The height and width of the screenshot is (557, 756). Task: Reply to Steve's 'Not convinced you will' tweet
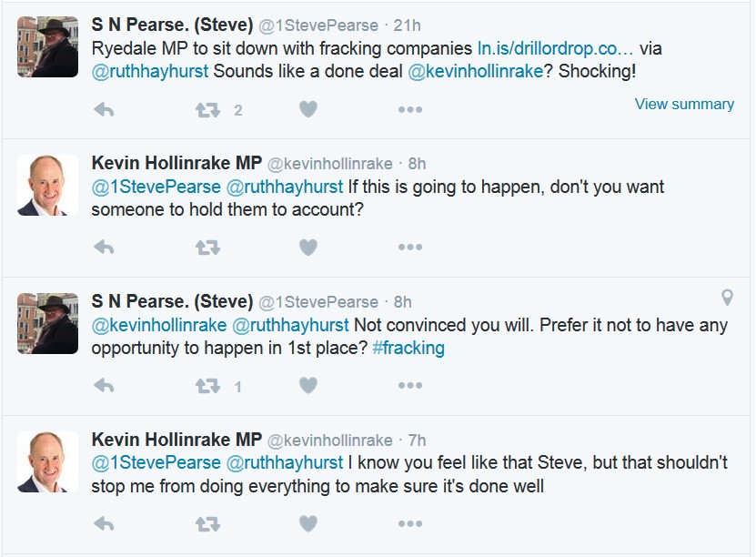(104, 386)
